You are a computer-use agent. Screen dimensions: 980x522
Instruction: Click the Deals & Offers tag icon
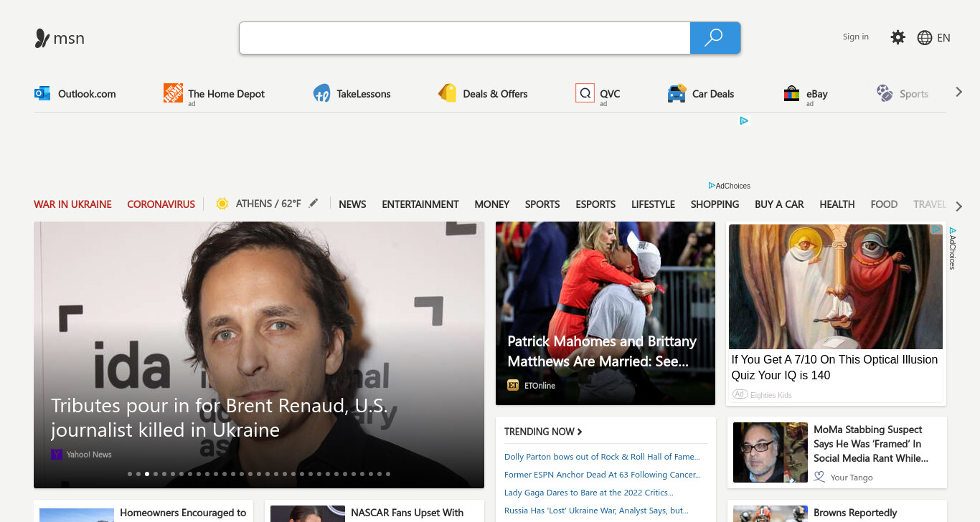tap(448, 93)
